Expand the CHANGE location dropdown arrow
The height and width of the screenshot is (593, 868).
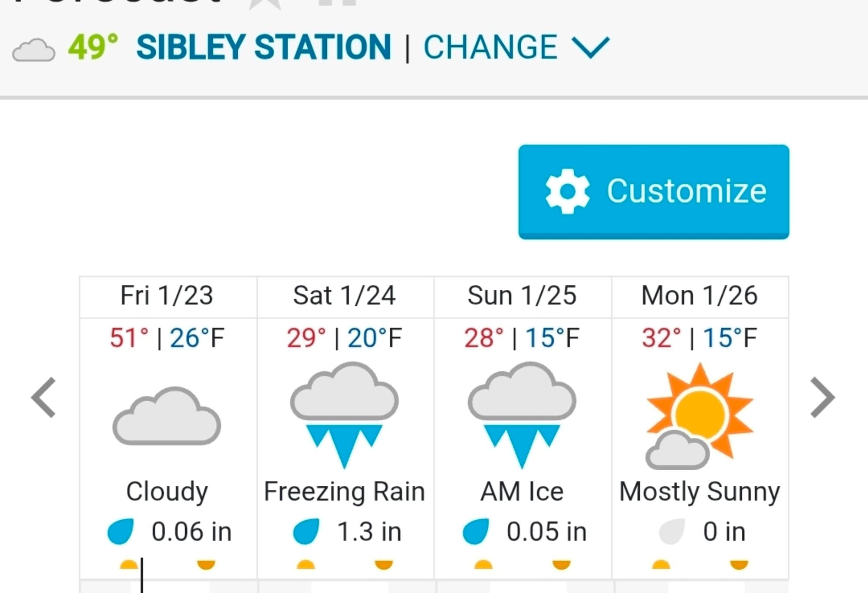pyautogui.click(x=591, y=47)
